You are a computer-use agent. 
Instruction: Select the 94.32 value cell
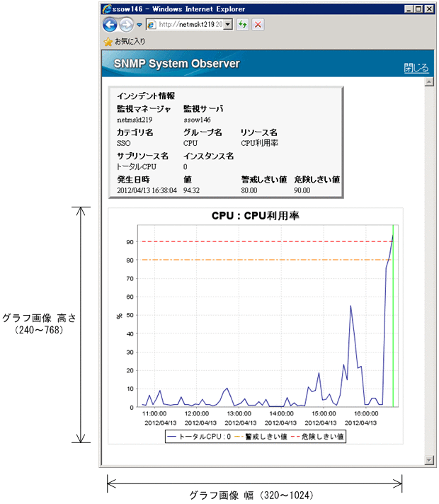pyautogui.click(x=191, y=190)
